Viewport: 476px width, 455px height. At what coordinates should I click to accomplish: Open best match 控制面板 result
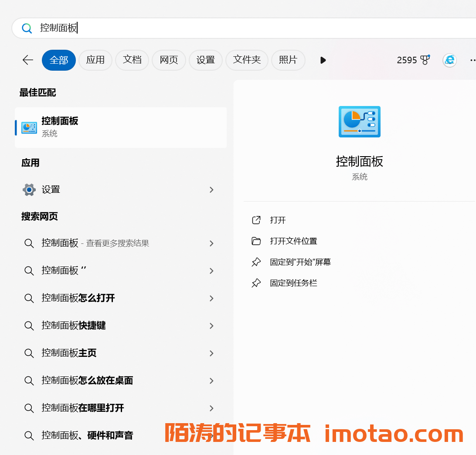click(x=120, y=127)
